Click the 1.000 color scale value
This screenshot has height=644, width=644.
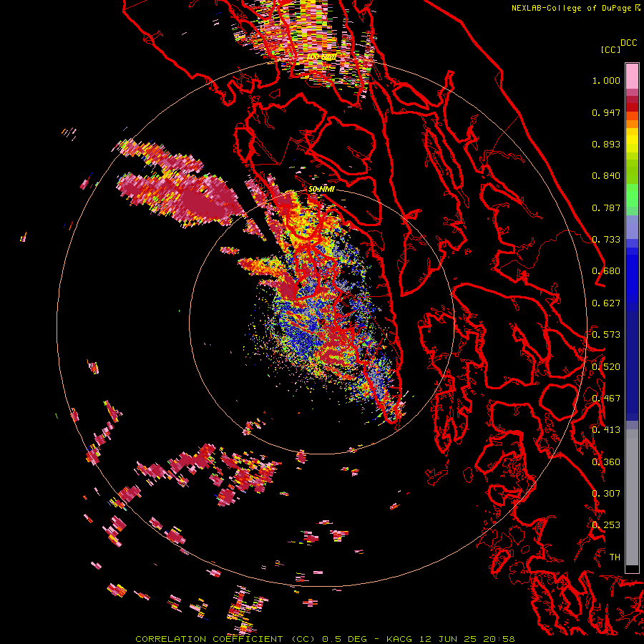click(x=606, y=80)
